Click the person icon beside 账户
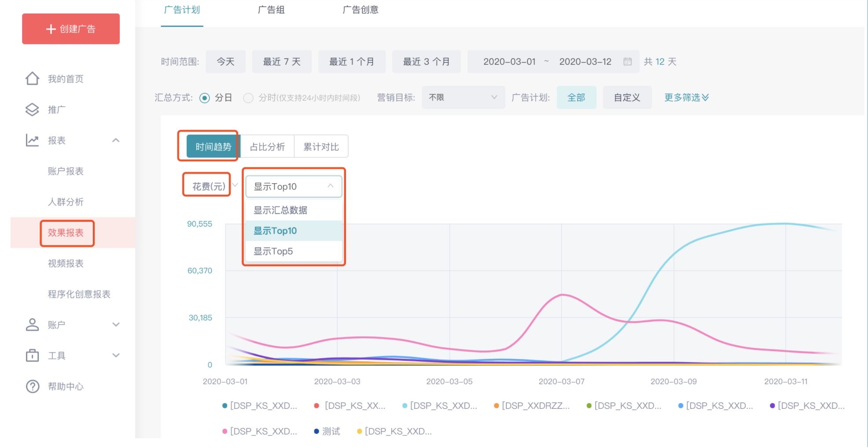Image resolution: width=868 pixels, height=448 pixels. coord(32,325)
